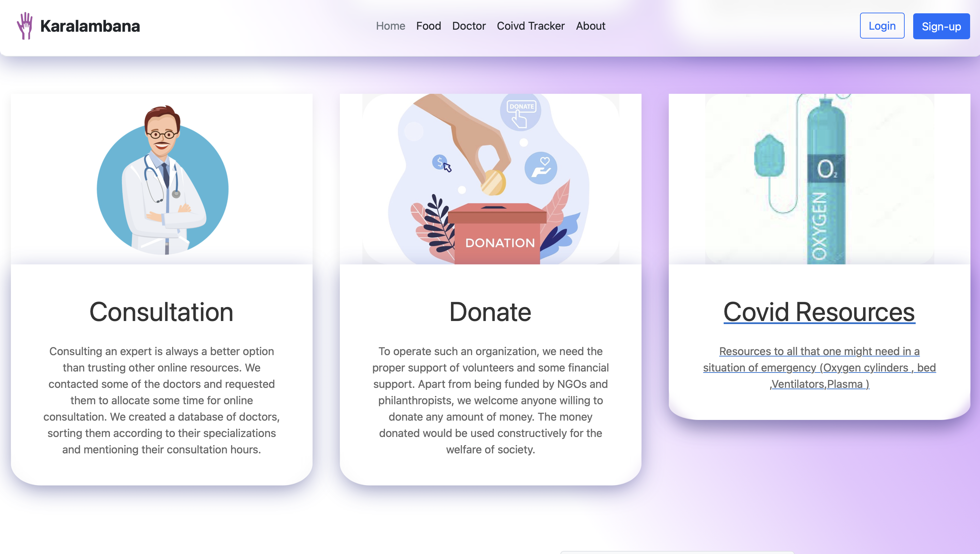Viewport: 980px width, 554px height.
Task: Click the blue Sign-up button
Action: (941, 26)
